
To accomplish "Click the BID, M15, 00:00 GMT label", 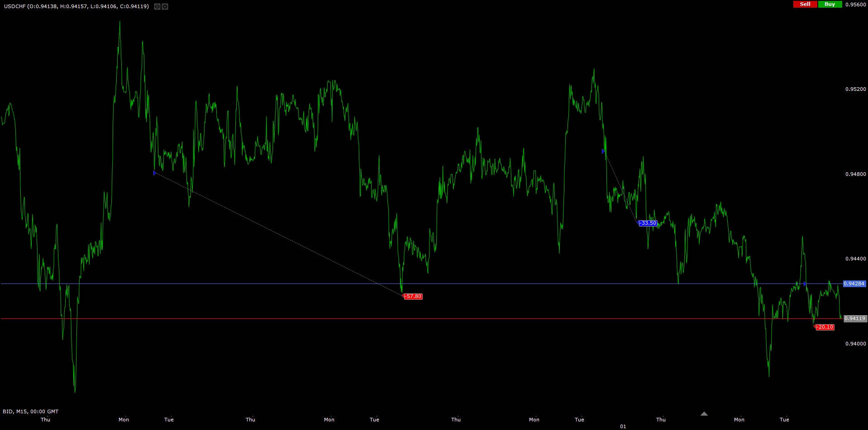I will pos(31,411).
